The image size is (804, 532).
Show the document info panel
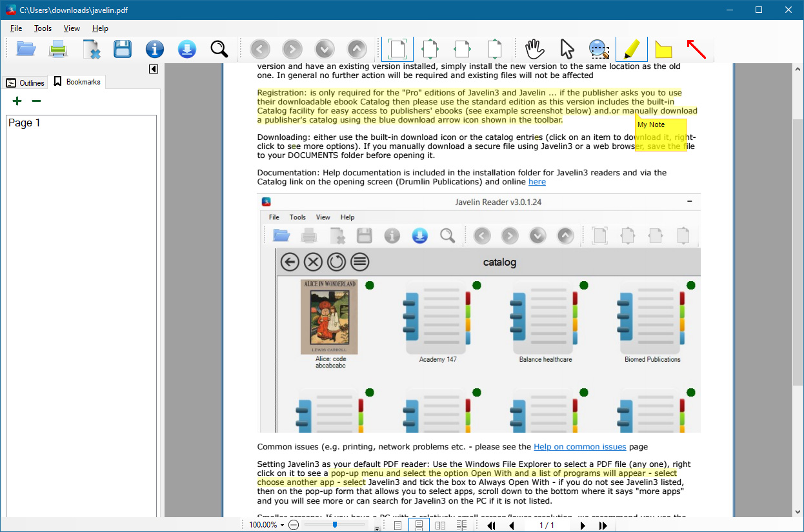(x=154, y=48)
